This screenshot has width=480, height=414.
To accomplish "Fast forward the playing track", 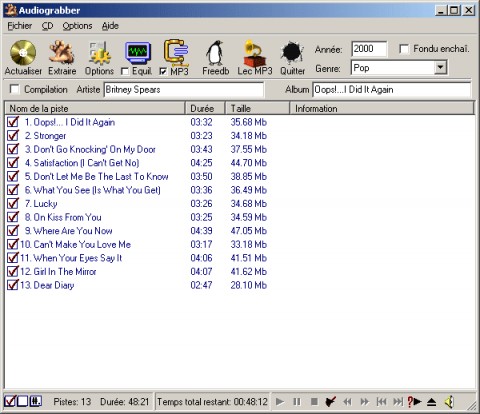I will coord(364,402).
